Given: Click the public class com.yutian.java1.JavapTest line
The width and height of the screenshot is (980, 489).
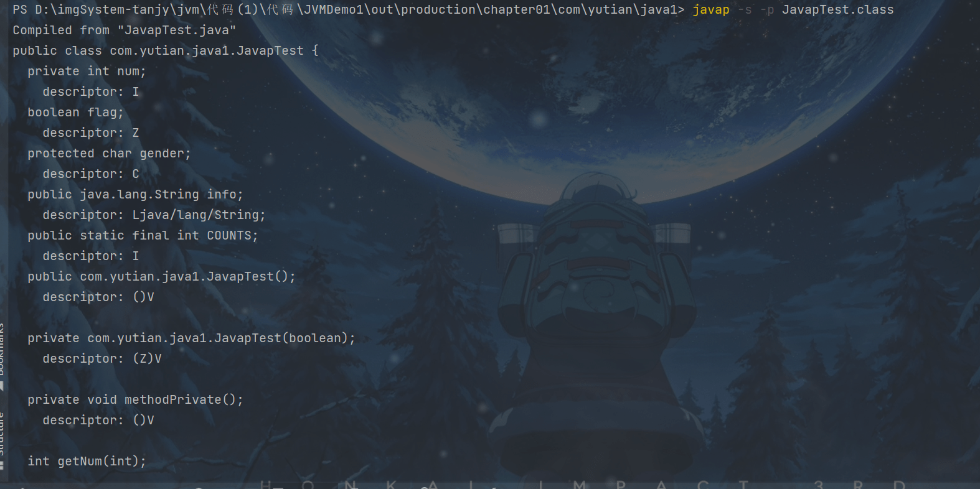Looking at the screenshot, I should pyautogui.click(x=165, y=51).
